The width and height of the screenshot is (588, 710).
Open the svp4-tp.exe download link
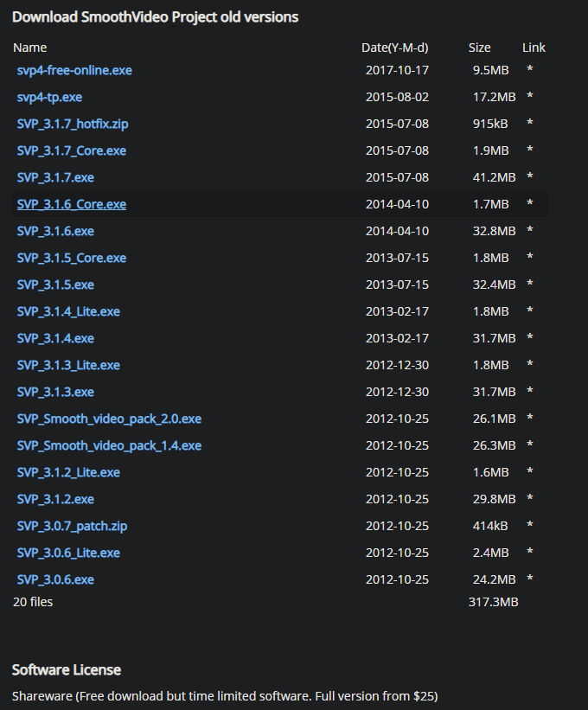click(49, 97)
